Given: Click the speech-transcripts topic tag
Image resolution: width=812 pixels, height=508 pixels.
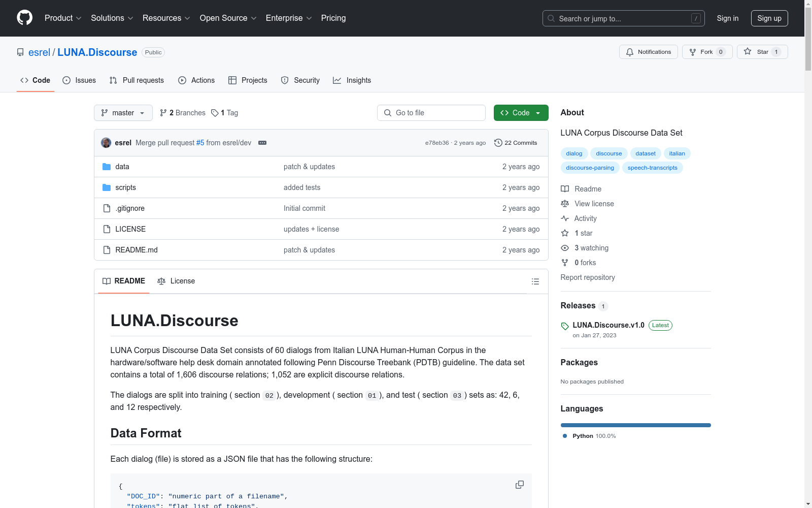Looking at the screenshot, I should click(653, 168).
